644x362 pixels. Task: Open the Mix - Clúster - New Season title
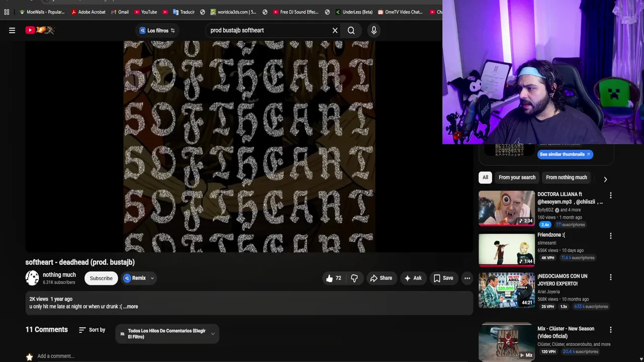point(566,332)
